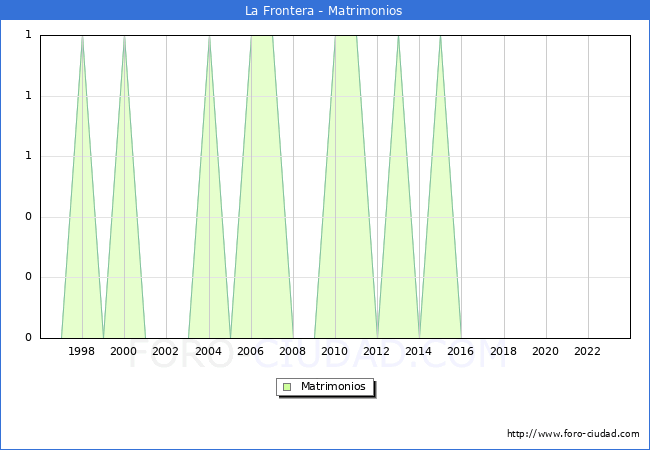Click the peak of the 2015 spike
Viewport: 650px width, 450px height.
(x=440, y=37)
